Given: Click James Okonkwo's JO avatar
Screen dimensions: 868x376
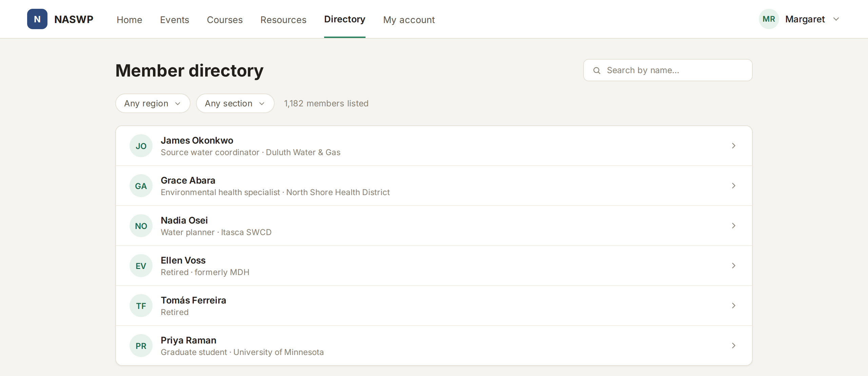Looking at the screenshot, I should [141, 146].
